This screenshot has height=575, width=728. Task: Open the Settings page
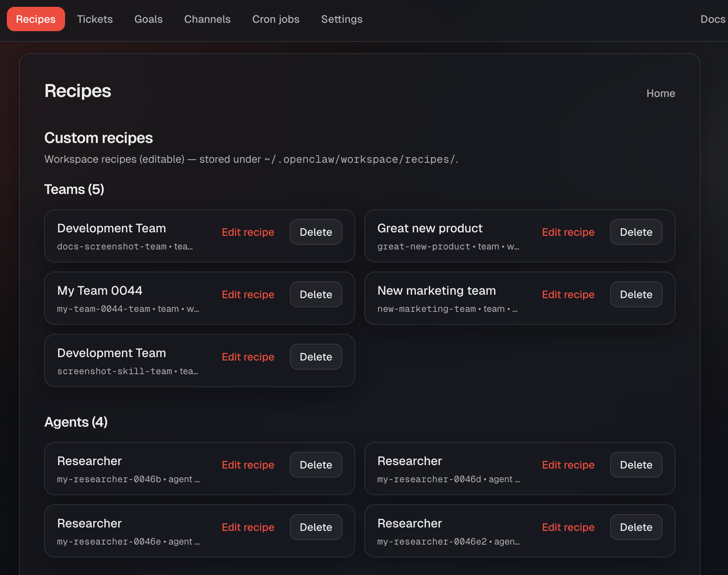342,19
